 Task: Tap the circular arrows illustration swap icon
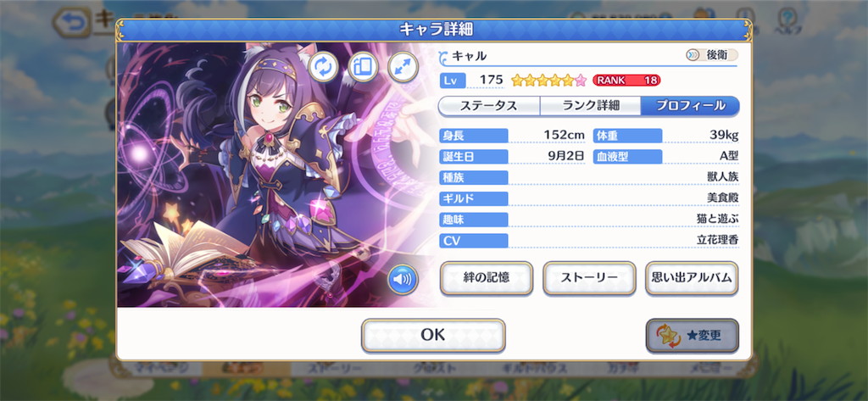(323, 68)
